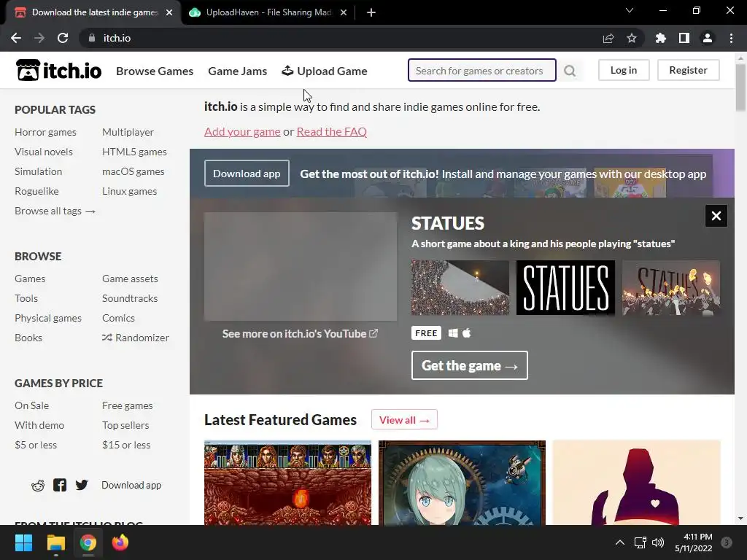Click Browse all tags link

pos(55,211)
